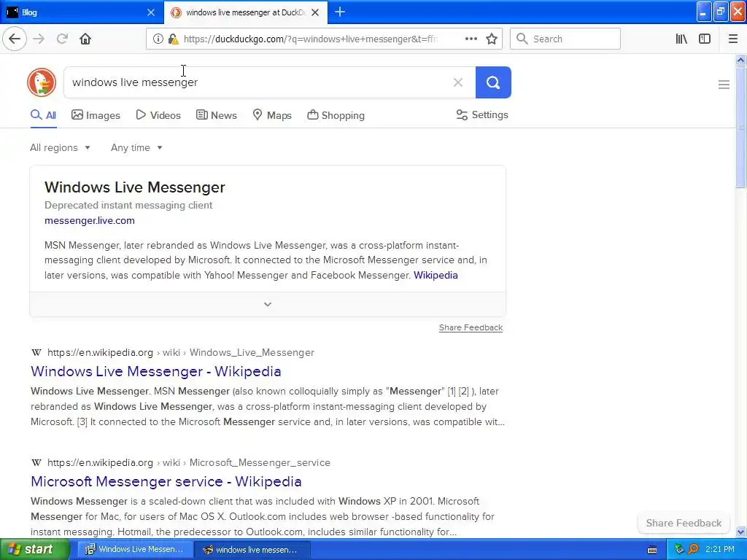This screenshot has width=747, height=560.
Task: Bookmark this page with the star
Action: [492, 39]
